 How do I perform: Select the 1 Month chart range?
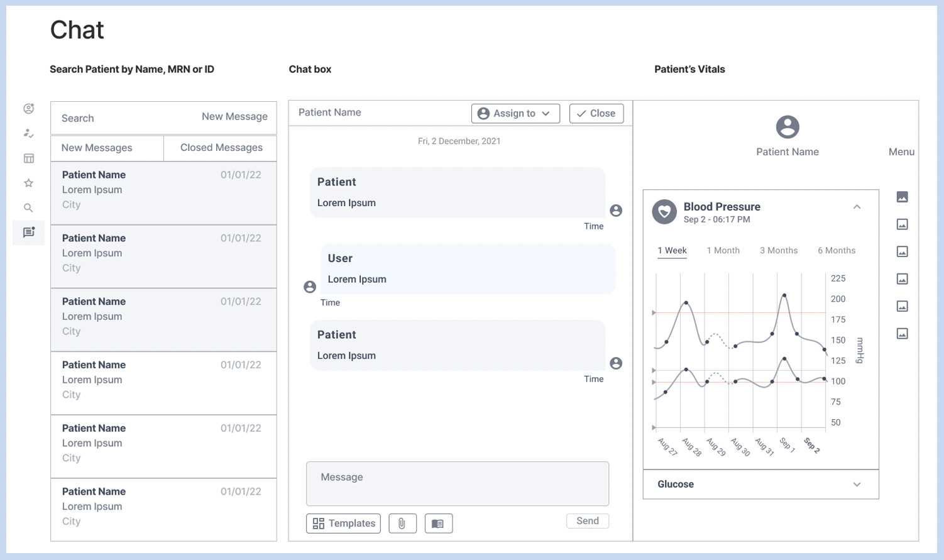click(x=723, y=250)
